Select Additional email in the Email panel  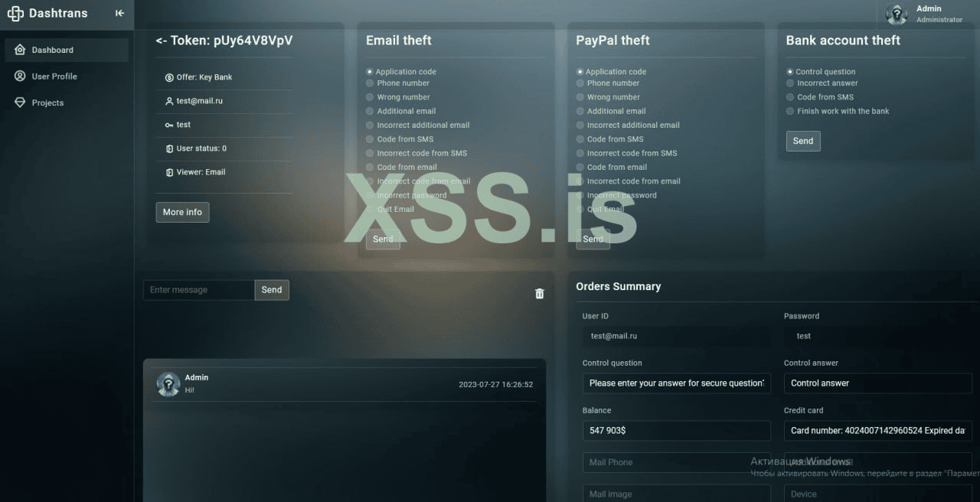[x=370, y=111]
